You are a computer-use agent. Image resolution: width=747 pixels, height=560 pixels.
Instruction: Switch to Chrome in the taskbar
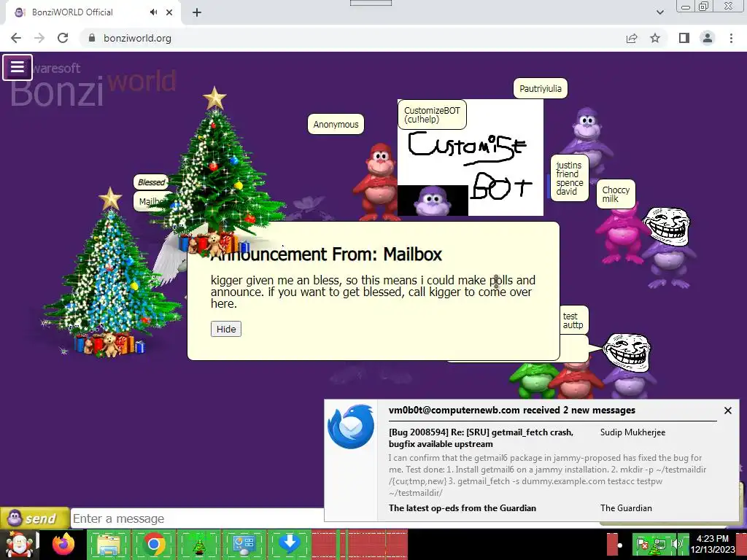click(x=153, y=545)
